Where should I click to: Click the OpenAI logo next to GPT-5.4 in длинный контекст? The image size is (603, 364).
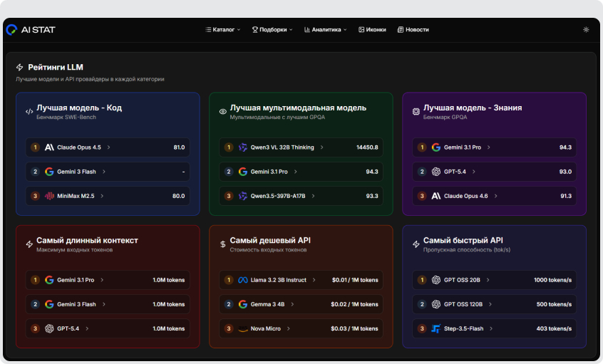(49, 328)
